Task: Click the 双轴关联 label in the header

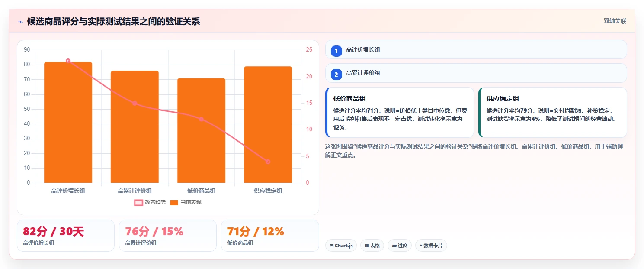Action: 615,21
